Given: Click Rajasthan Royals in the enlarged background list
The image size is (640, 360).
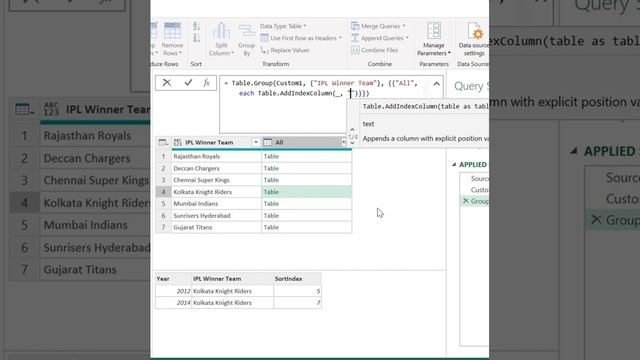Looking at the screenshot, I should pos(87,136).
